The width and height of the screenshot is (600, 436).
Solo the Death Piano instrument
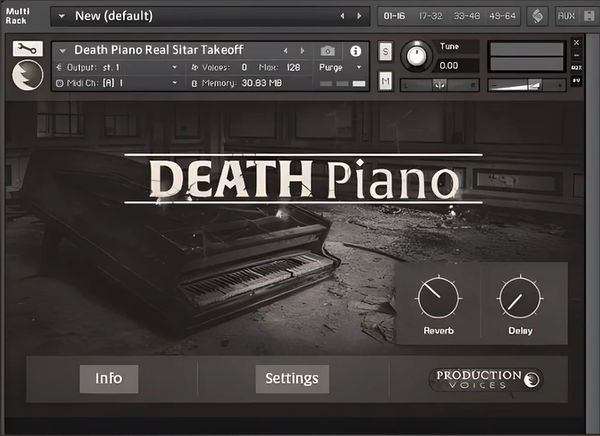click(x=385, y=51)
